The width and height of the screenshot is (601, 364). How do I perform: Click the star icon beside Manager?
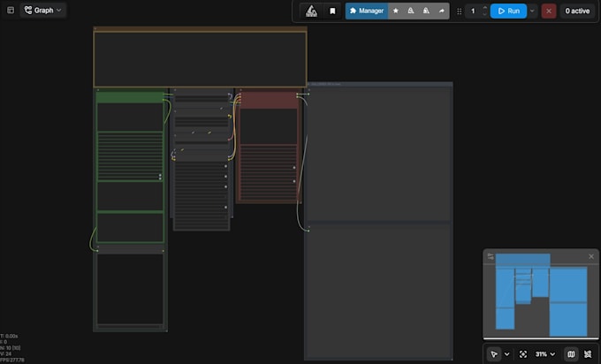396,11
